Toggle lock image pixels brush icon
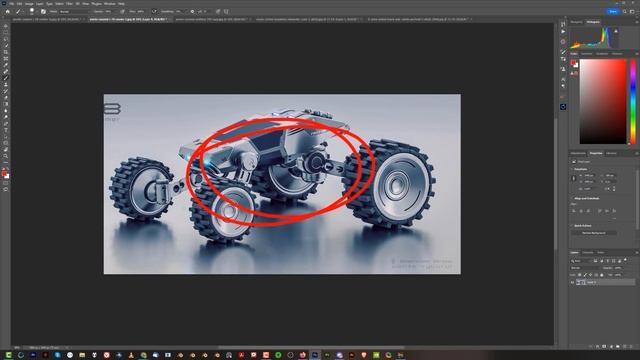The height and width of the screenshot is (360, 640). pos(585,275)
